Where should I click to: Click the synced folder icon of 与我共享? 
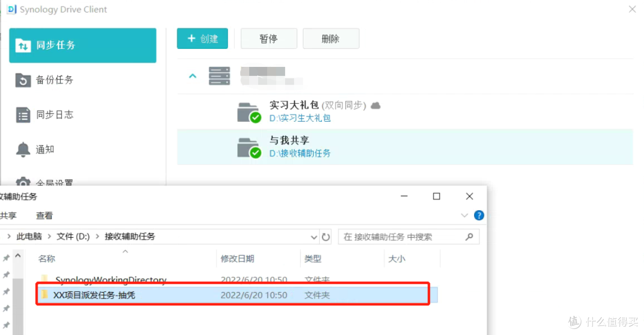(x=249, y=147)
